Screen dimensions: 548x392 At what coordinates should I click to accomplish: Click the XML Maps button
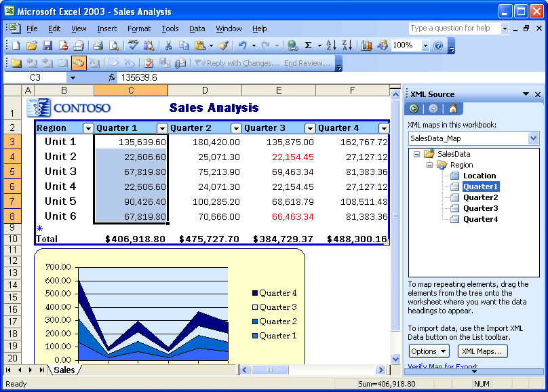point(482,351)
